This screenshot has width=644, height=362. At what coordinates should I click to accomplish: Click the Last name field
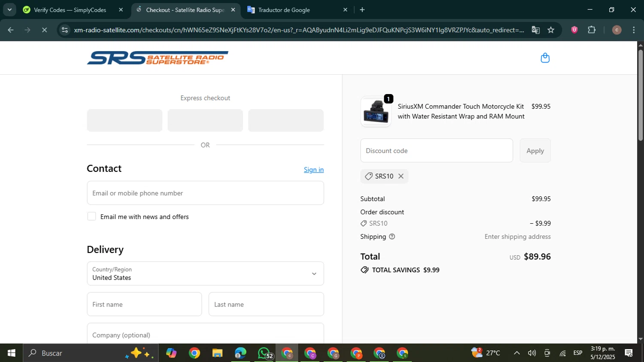click(x=266, y=304)
